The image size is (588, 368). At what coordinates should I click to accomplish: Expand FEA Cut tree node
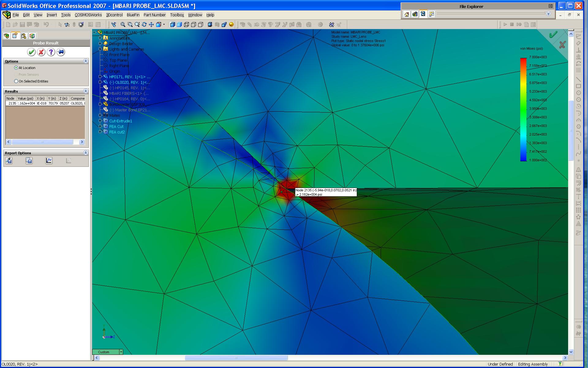pyautogui.click(x=100, y=126)
